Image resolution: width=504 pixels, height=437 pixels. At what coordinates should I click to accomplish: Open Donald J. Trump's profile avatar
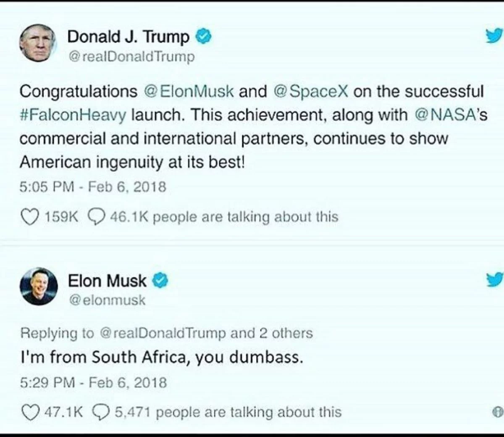click(38, 43)
